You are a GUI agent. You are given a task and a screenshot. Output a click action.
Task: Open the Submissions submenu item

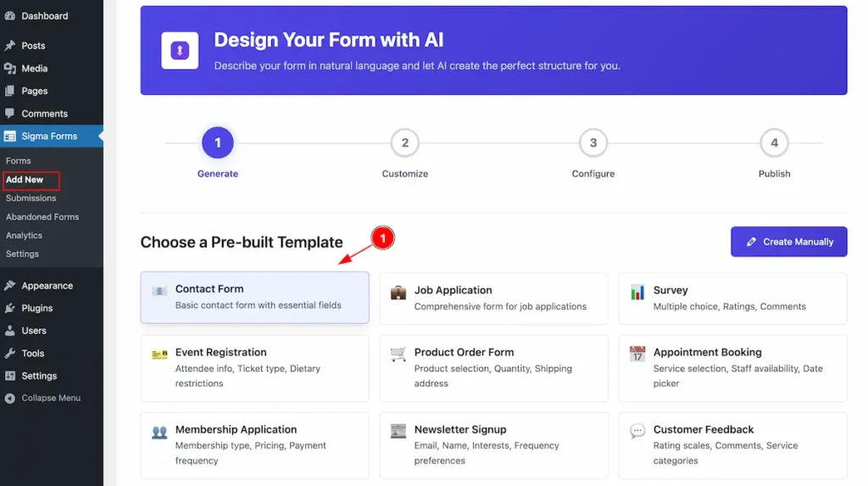tap(31, 198)
